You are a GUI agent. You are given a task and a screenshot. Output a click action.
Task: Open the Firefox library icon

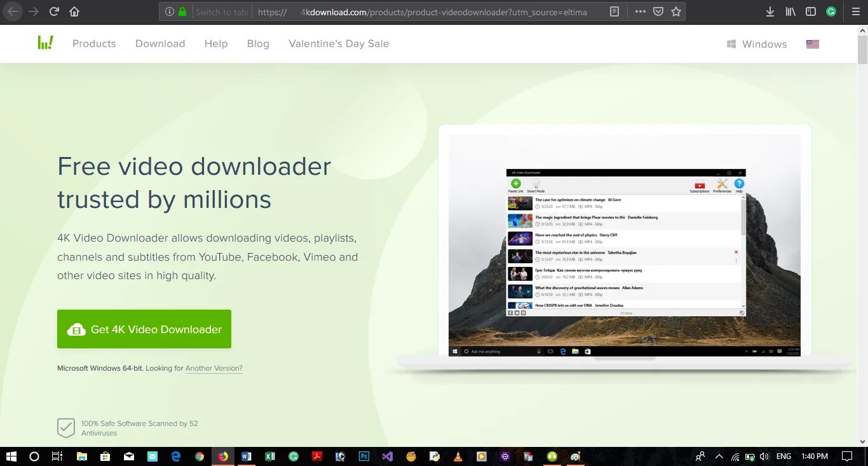(790, 11)
